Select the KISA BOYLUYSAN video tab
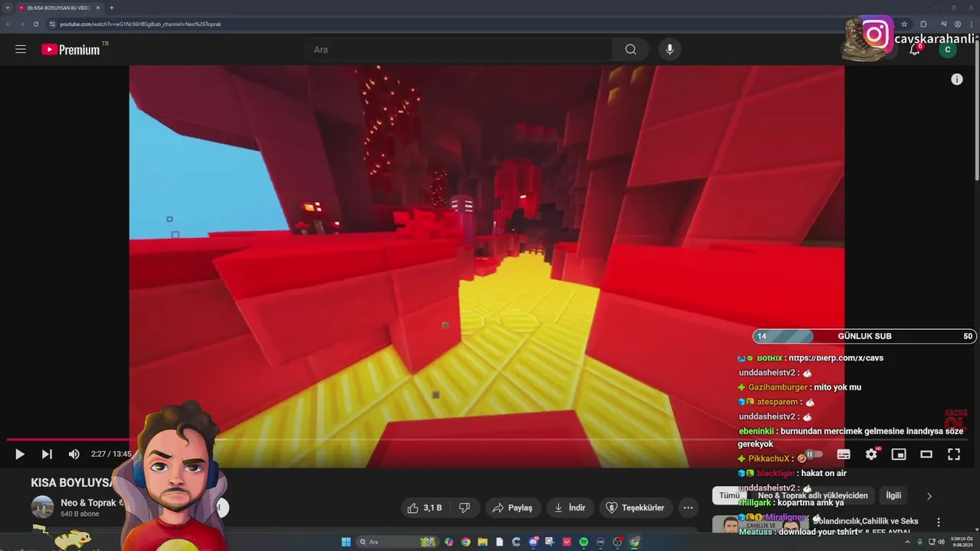Image resolution: width=980 pixels, height=551 pixels. click(x=59, y=8)
